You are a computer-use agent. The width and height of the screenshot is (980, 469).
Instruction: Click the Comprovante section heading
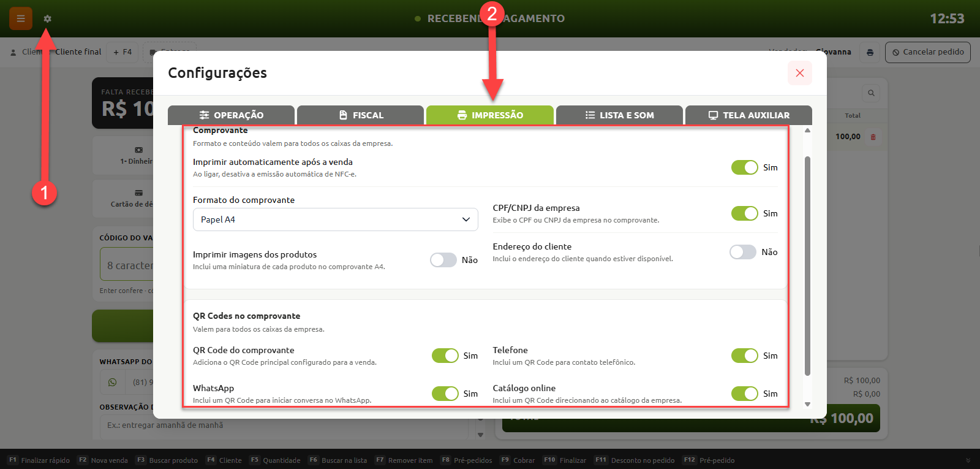(x=221, y=131)
